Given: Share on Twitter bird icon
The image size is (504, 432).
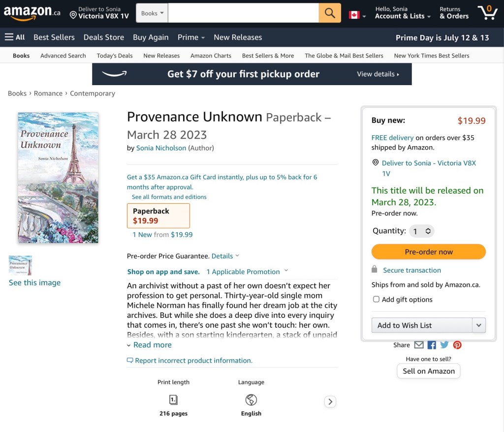Looking at the screenshot, I should tap(444, 345).
